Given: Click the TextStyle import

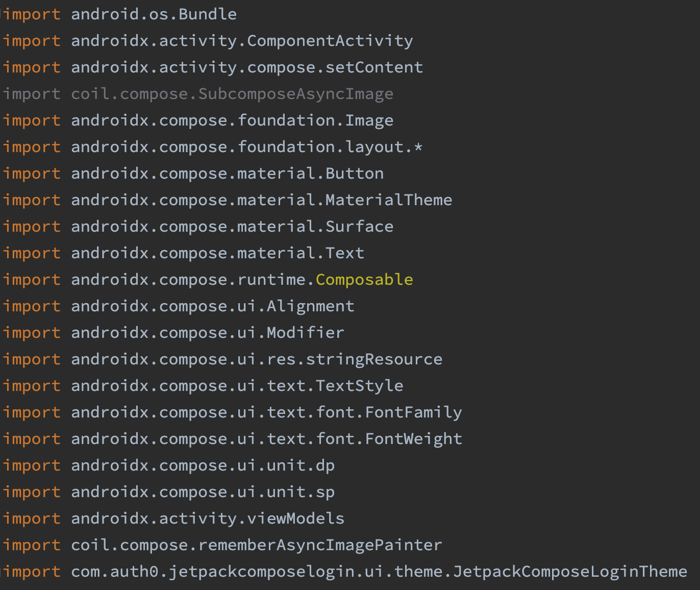Looking at the screenshot, I should [359, 386].
